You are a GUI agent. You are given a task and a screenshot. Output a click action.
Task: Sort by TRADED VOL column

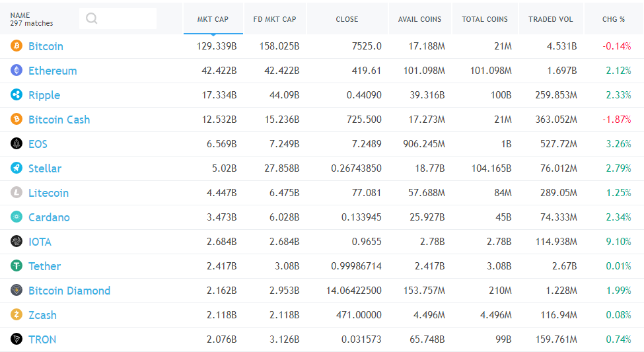tap(551, 19)
